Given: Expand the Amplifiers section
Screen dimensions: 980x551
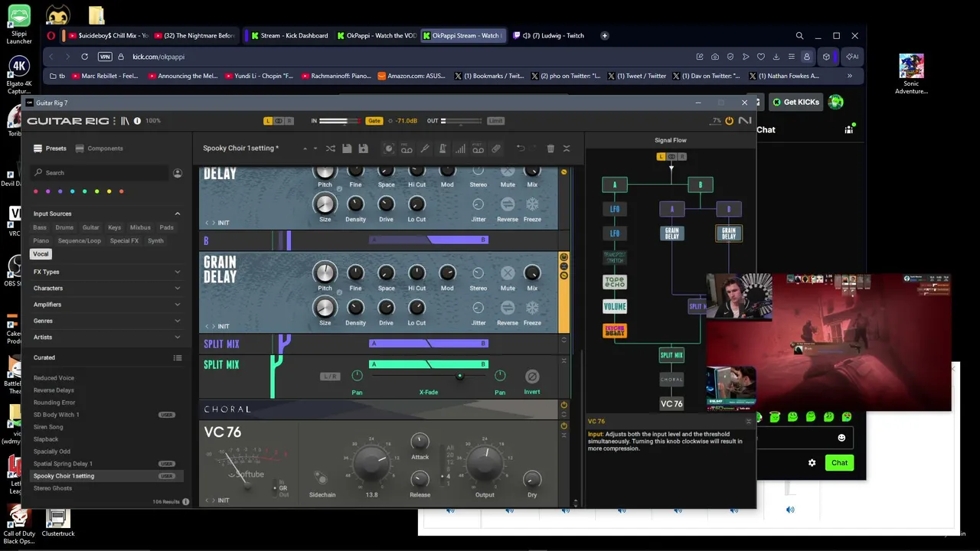Looking at the screenshot, I should click(178, 305).
